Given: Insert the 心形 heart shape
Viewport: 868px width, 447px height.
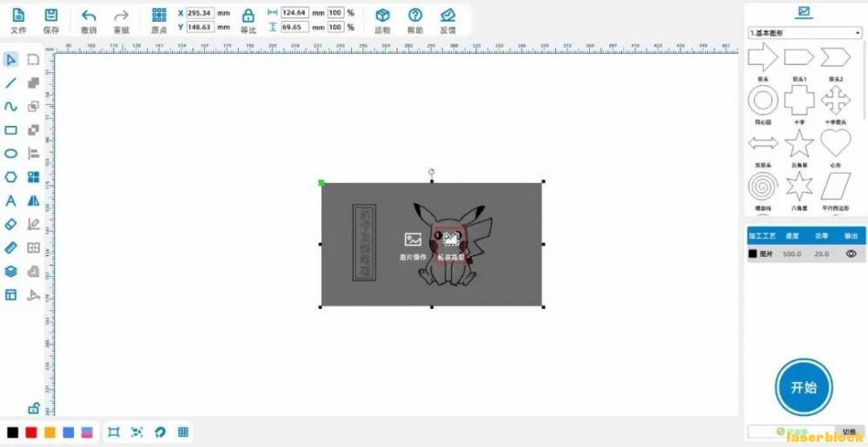Looking at the screenshot, I should [835, 143].
